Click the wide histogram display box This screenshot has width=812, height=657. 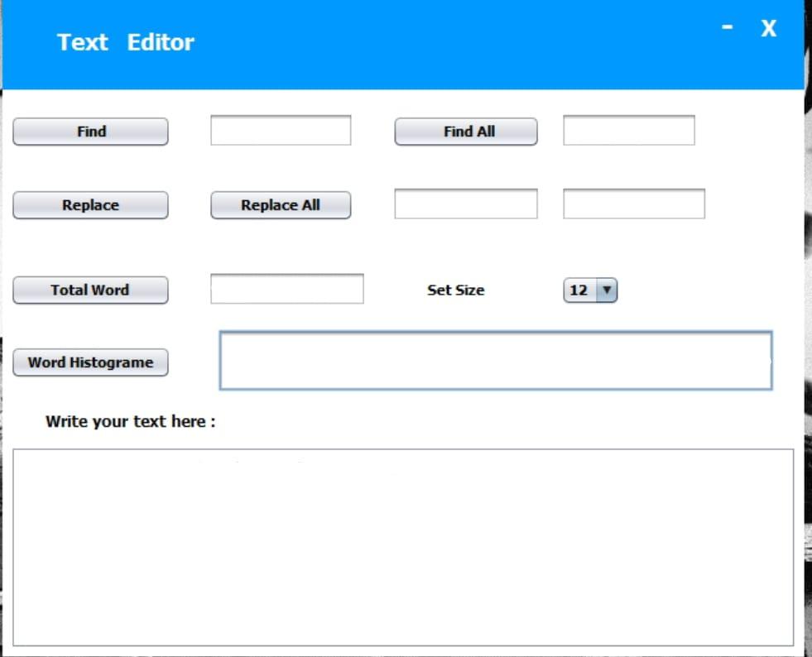(x=495, y=361)
